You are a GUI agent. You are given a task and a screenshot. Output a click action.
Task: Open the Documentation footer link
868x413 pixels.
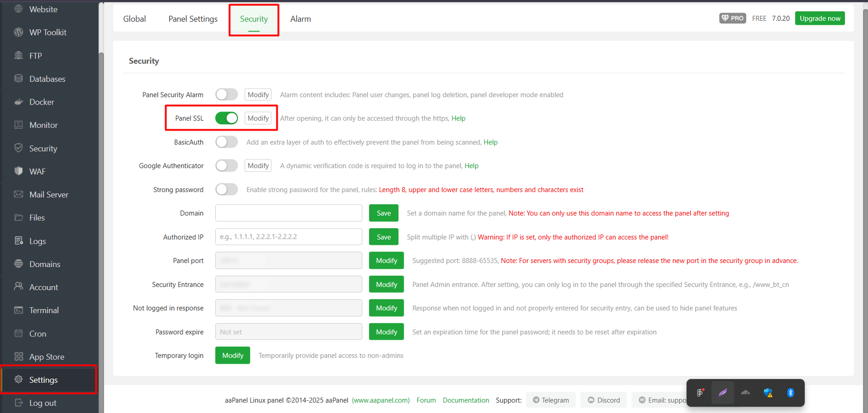[x=465, y=400]
